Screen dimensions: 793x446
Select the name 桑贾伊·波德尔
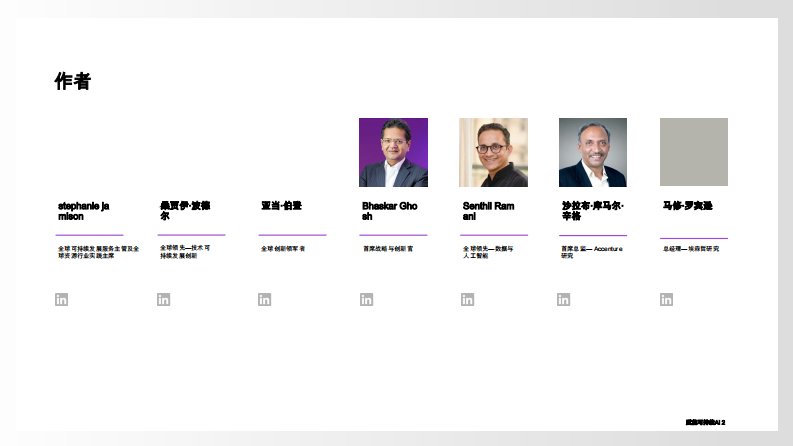pyautogui.click(x=185, y=210)
